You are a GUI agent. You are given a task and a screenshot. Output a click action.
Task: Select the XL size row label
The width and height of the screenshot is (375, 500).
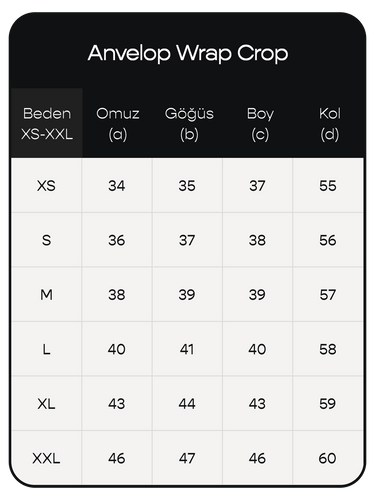[x=46, y=404]
